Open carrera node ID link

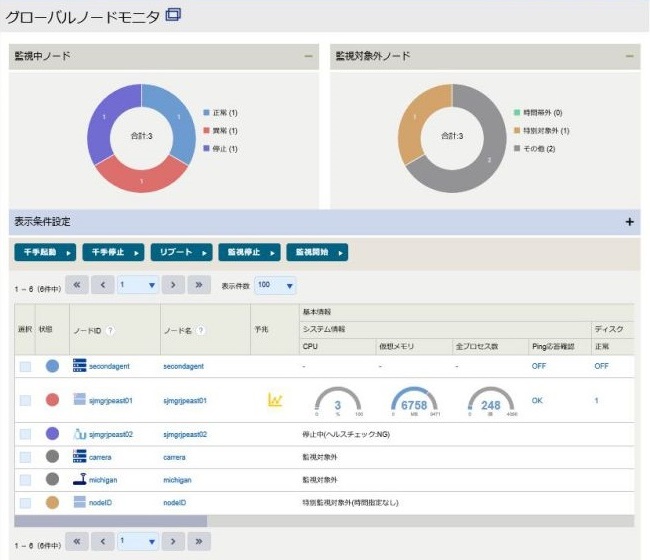tap(100, 457)
